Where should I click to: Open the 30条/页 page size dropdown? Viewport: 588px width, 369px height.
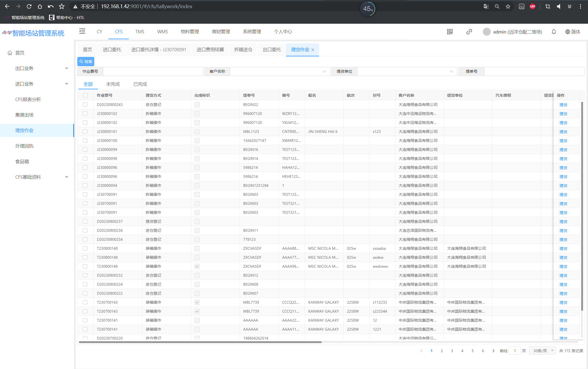click(543, 350)
